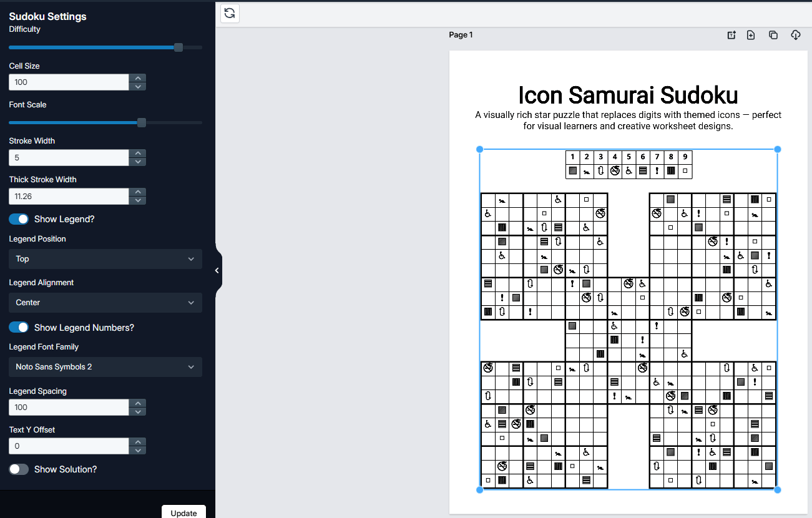Turn off Show Legend Numbers?
The width and height of the screenshot is (812, 518).
19,327
